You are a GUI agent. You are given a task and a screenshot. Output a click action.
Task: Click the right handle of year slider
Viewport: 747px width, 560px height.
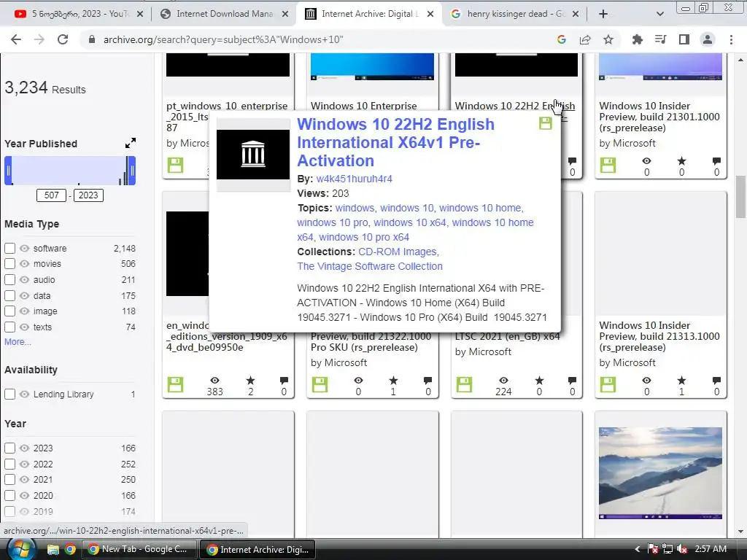pos(133,171)
